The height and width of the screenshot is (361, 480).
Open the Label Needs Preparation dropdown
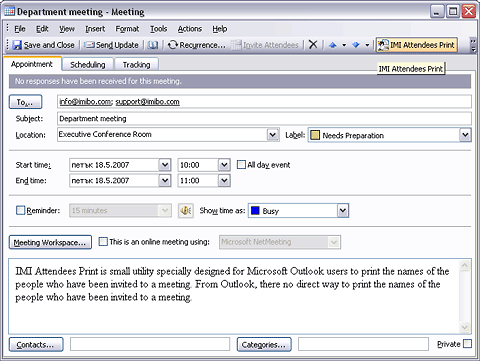[x=465, y=135]
